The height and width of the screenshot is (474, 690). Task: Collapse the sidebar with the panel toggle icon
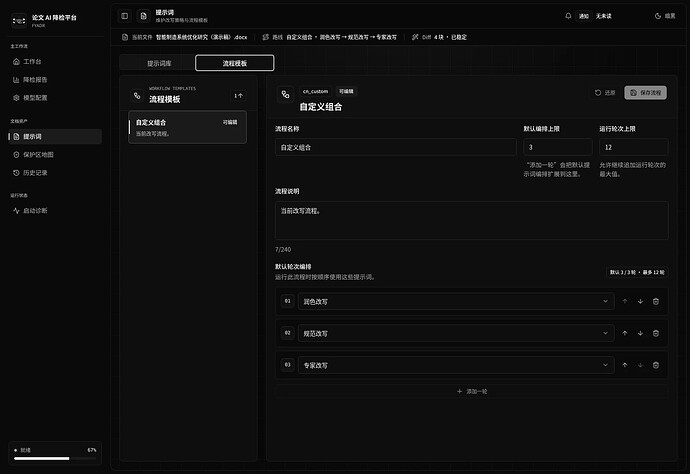click(125, 16)
